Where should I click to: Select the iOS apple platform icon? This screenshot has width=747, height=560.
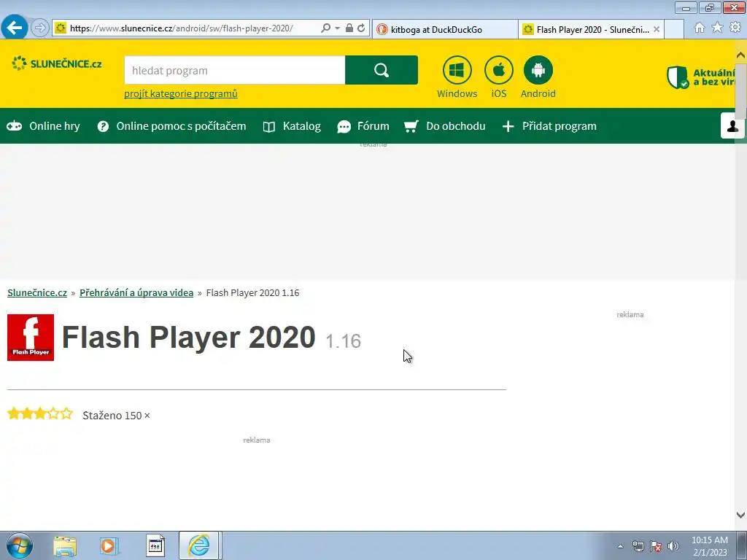[x=499, y=70]
